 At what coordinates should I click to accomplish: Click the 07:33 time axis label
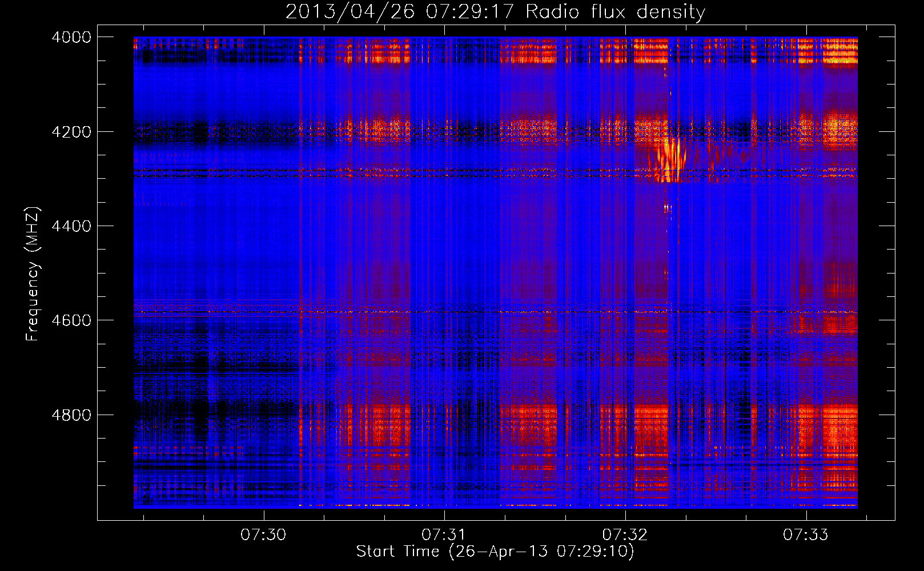(x=806, y=535)
